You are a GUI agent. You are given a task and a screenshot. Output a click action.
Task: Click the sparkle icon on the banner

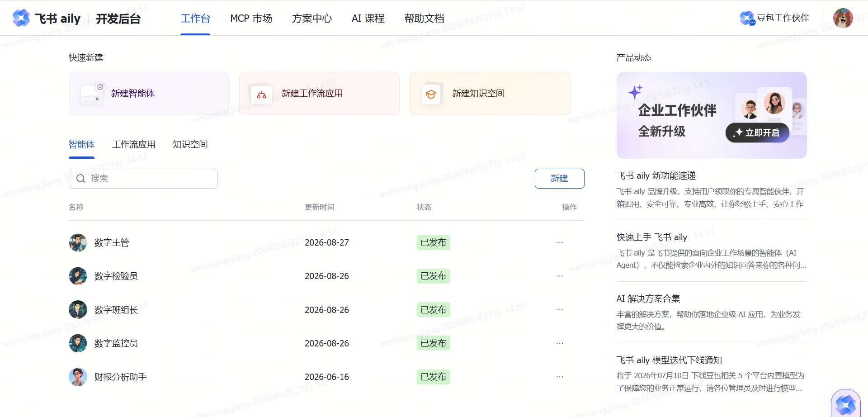click(635, 92)
